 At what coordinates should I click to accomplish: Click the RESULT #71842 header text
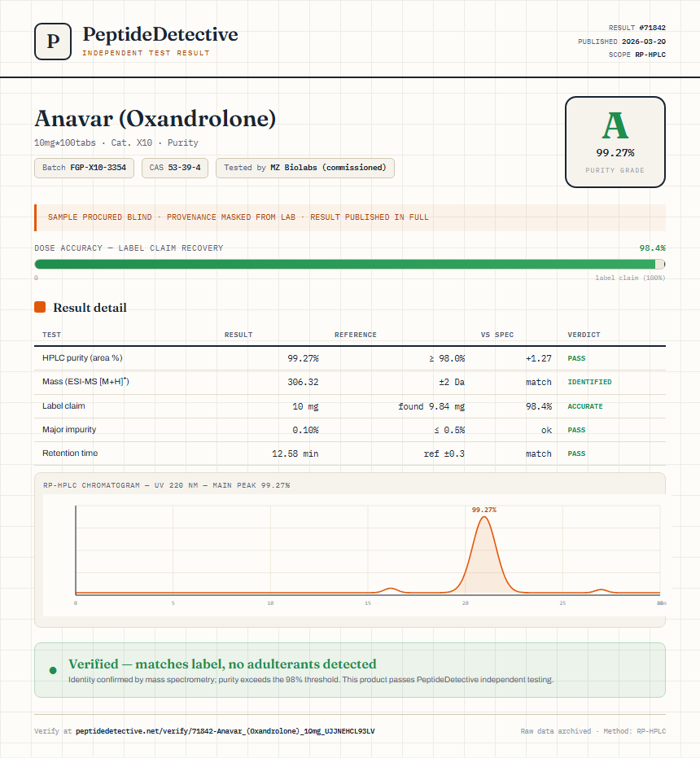637,28
